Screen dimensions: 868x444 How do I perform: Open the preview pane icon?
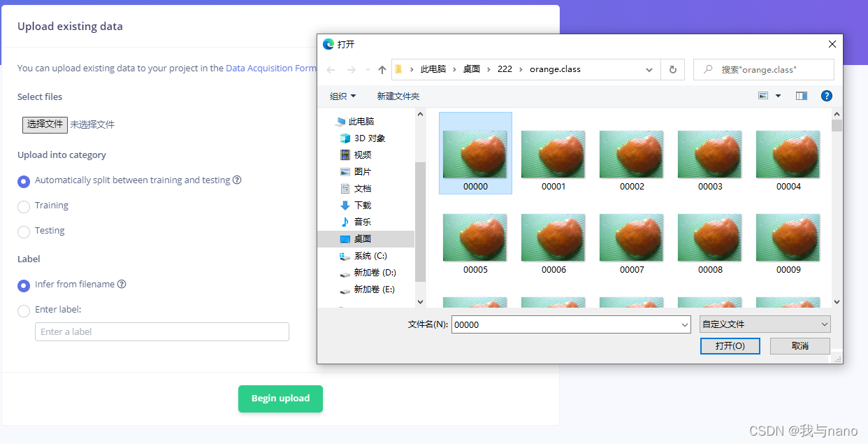click(x=801, y=96)
